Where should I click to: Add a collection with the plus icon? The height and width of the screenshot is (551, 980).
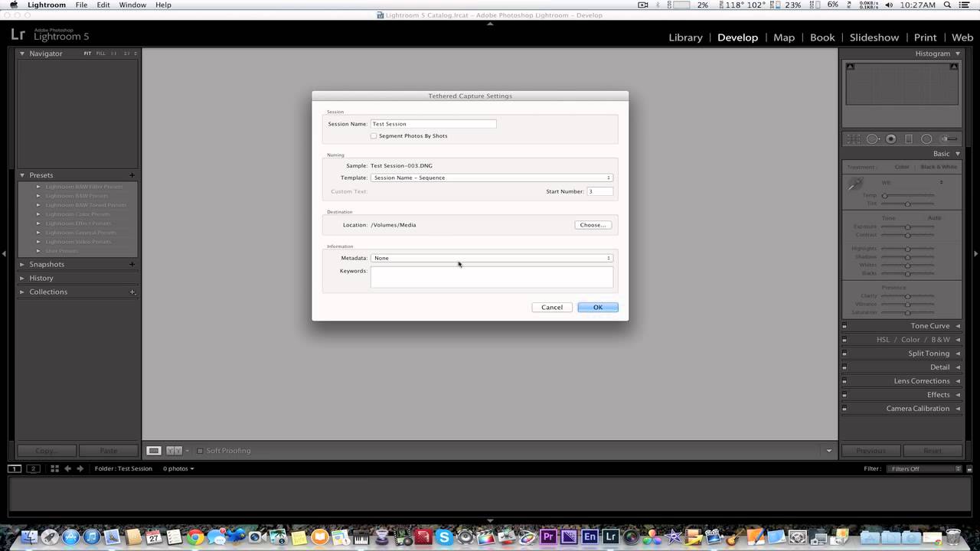132,292
